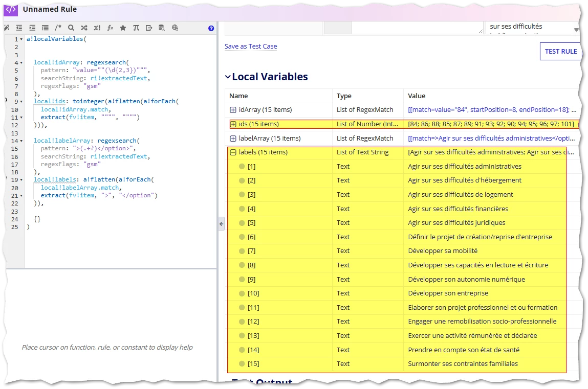Click the 'Unnamed Rule' title
This screenshot has height=389, width=588.
50,9
